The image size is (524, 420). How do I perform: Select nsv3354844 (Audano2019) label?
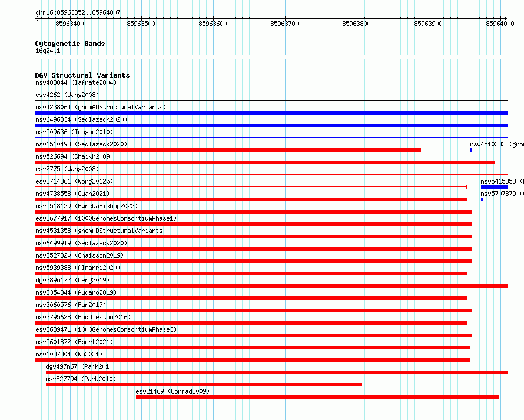(76, 292)
